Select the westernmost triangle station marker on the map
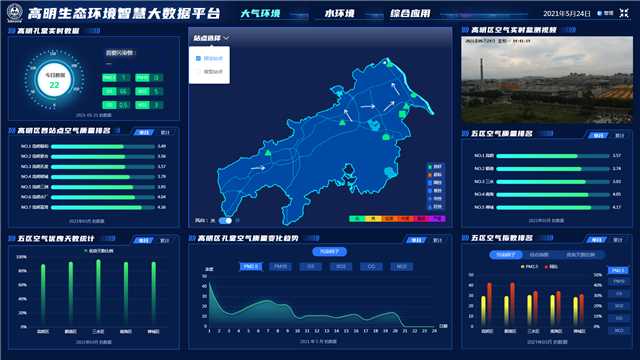This screenshot has height=360, width=640. click(268, 153)
